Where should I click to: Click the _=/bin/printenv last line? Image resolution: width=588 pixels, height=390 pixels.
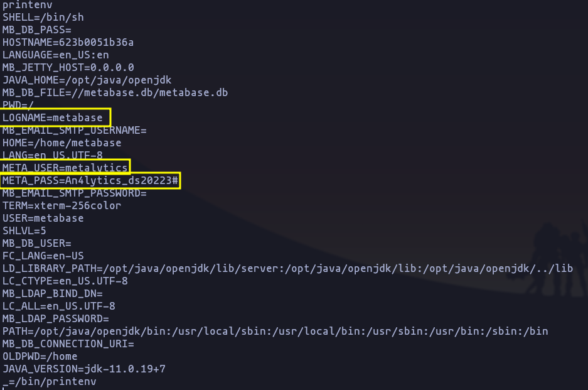click(49, 382)
